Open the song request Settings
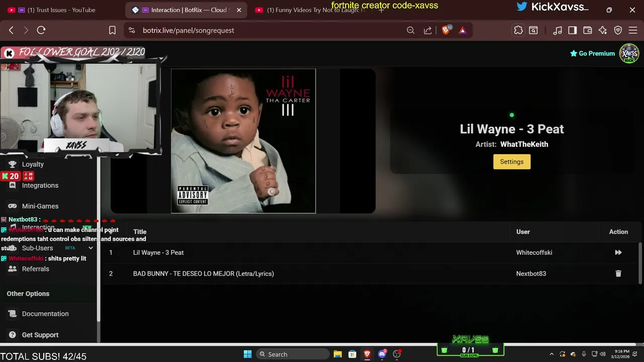 (512, 161)
